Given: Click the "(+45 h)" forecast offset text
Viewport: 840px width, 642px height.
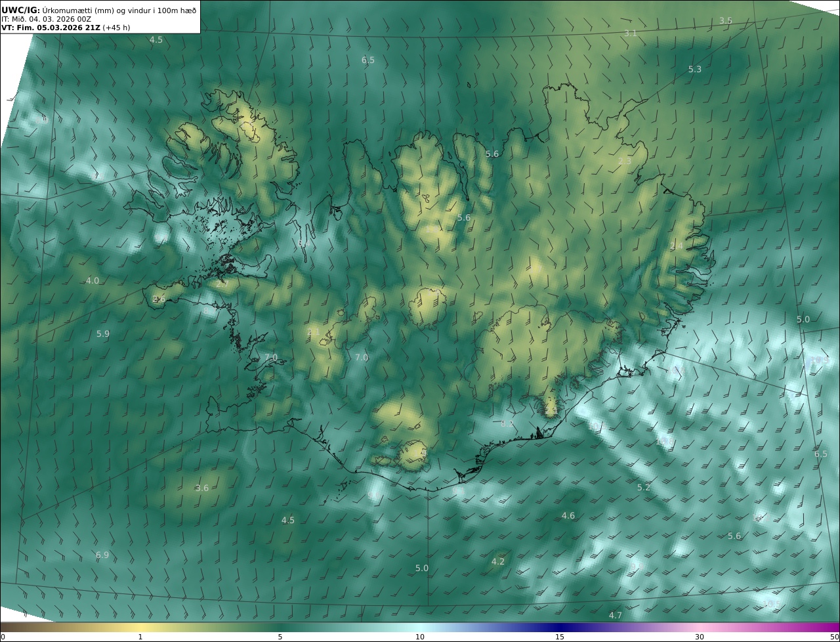Looking at the screenshot, I should (x=116, y=28).
